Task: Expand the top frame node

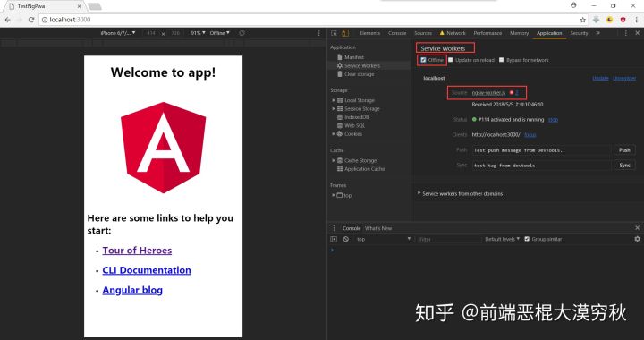Action: pyautogui.click(x=334, y=195)
